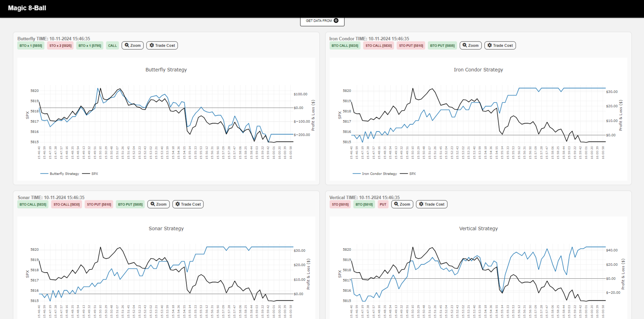Open Trade Cost for Iron Condor
Viewport: 644px width, 319px height.
coord(500,45)
